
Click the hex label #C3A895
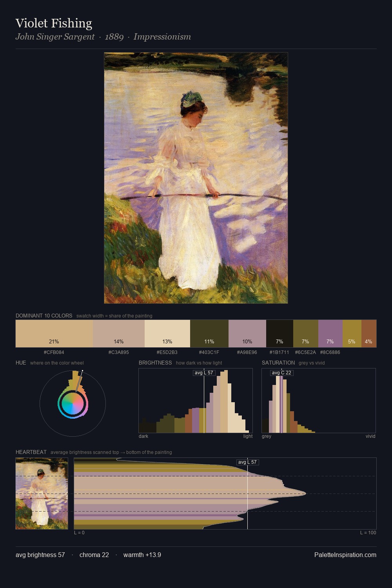(119, 352)
